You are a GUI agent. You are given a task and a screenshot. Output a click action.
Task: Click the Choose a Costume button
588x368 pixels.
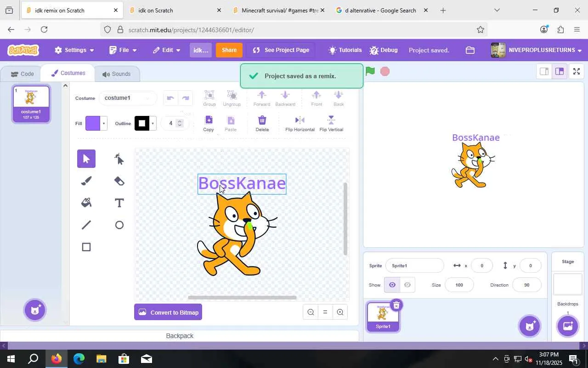[35, 310]
